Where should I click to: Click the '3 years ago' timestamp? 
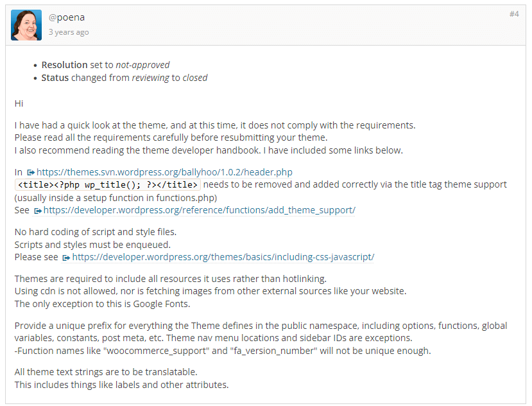pos(69,32)
